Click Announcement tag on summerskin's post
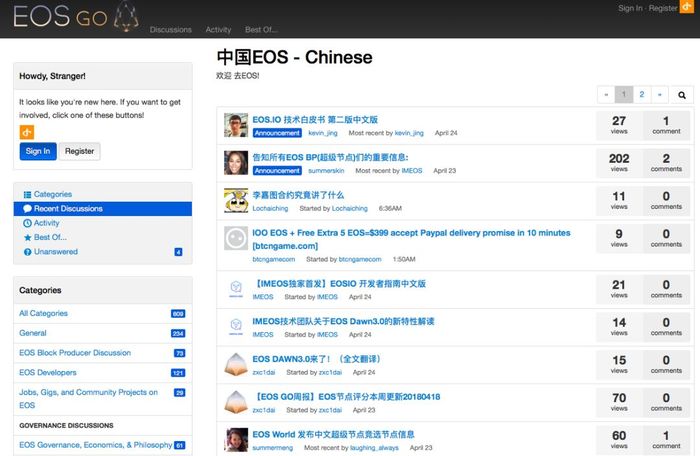This screenshot has width=700, height=456. click(x=277, y=171)
